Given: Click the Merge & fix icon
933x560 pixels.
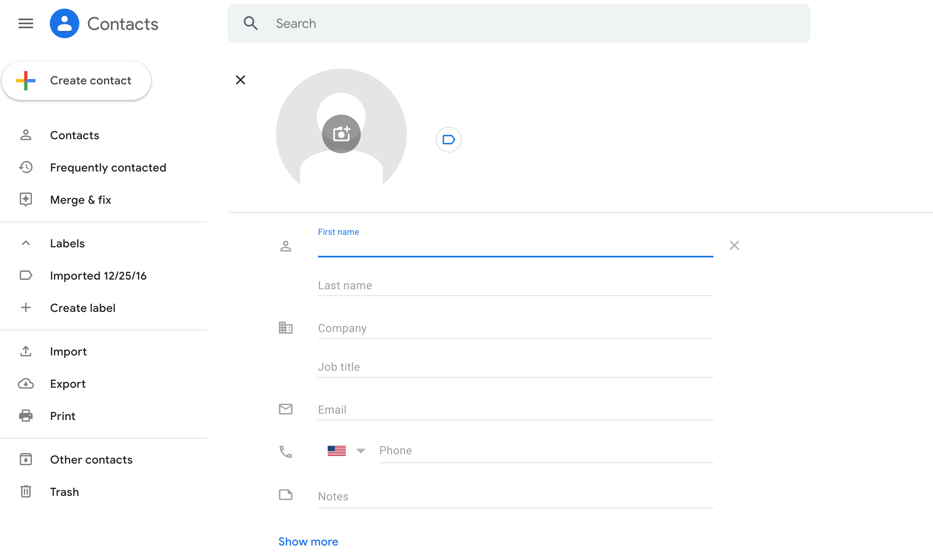Looking at the screenshot, I should [x=26, y=199].
